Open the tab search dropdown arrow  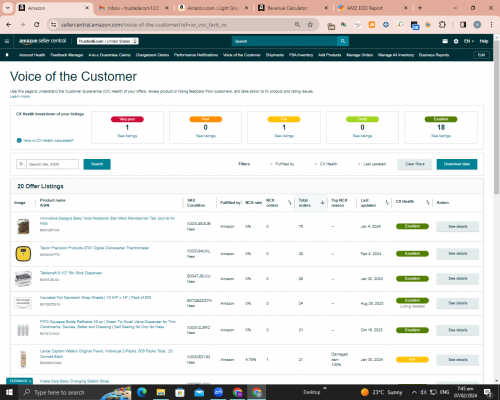click(7, 8)
